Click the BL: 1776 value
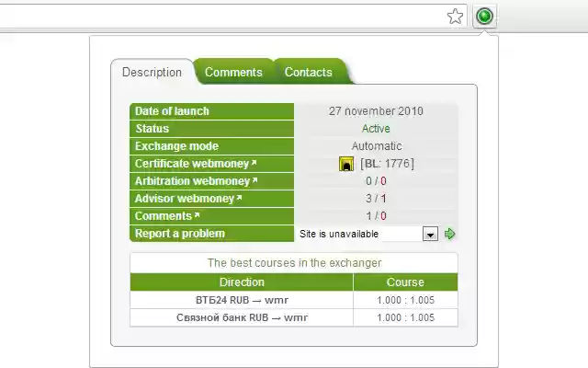 [388, 164]
